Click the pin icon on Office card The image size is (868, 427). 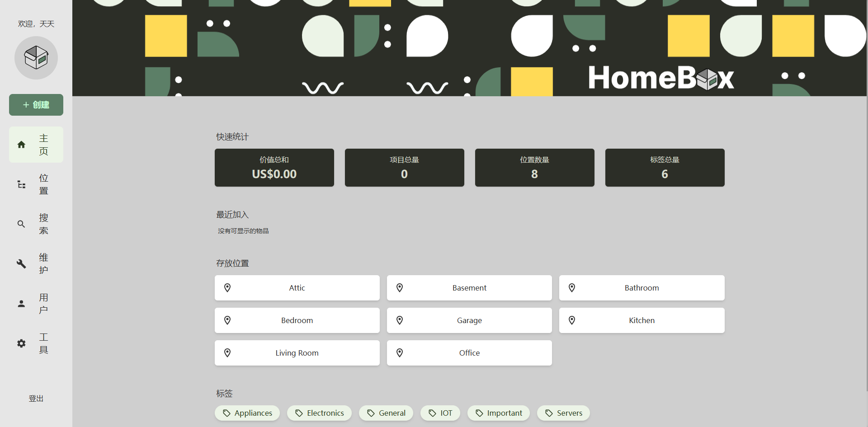coord(400,353)
